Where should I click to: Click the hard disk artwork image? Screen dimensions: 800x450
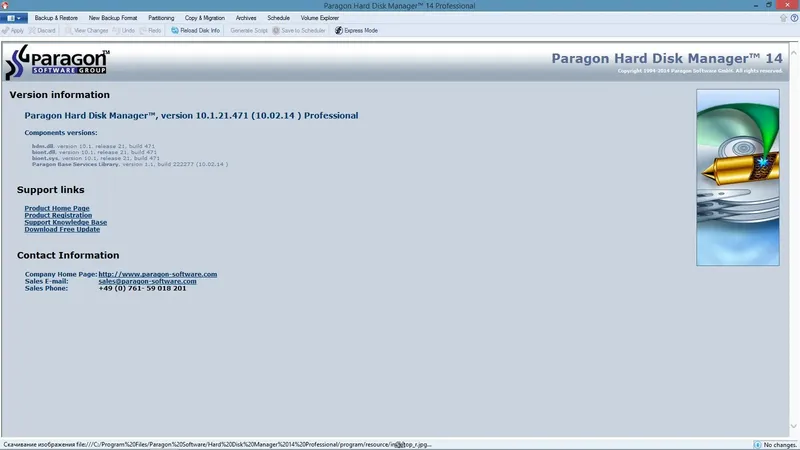click(x=738, y=178)
